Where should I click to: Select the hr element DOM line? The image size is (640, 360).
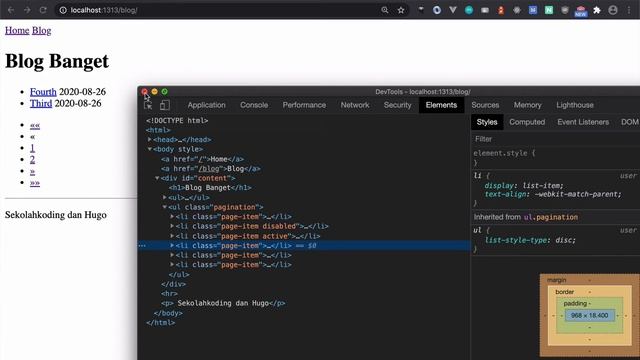(169, 293)
